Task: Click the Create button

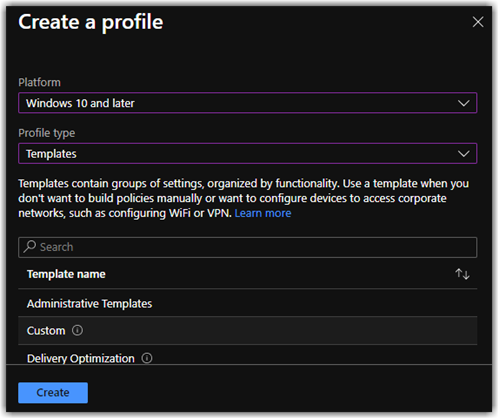Action: [53, 393]
